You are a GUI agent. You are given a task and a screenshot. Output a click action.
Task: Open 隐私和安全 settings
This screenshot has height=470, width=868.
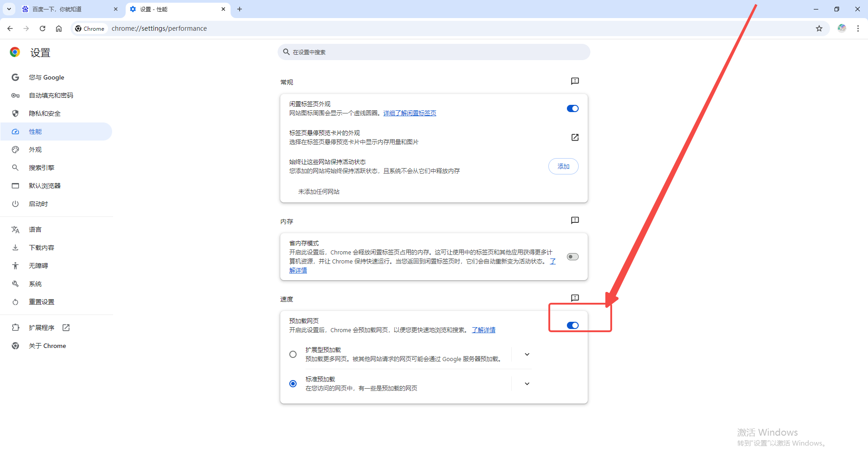(x=57, y=113)
